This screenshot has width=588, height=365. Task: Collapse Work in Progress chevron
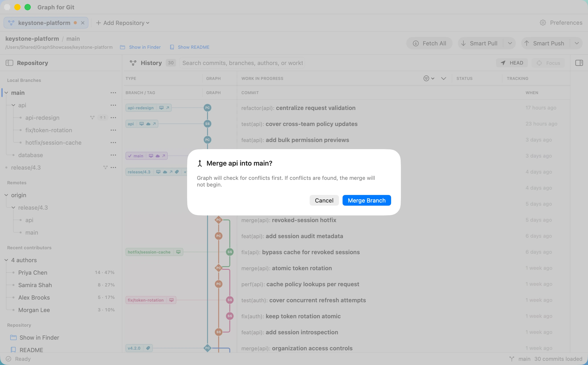(x=443, y=79)
